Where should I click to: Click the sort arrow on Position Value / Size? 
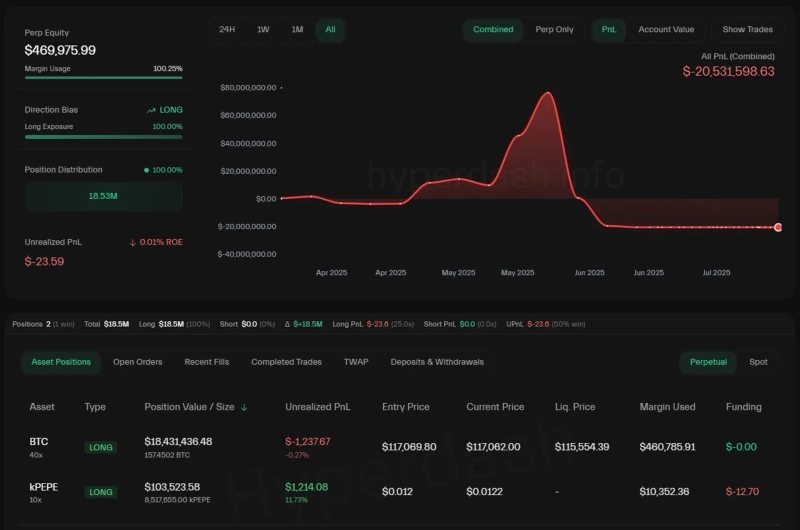click(x=245, y=407)
